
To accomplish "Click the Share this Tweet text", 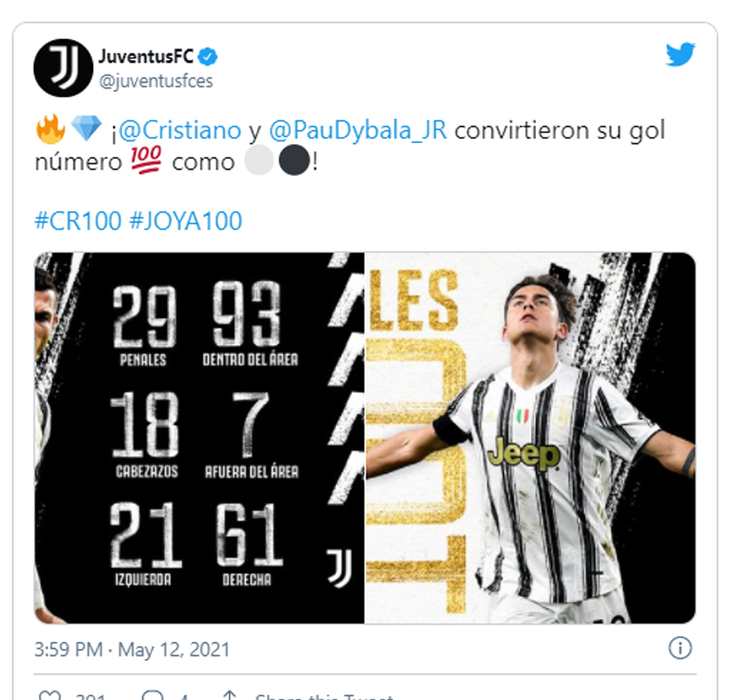I will [x=324, y=696].
